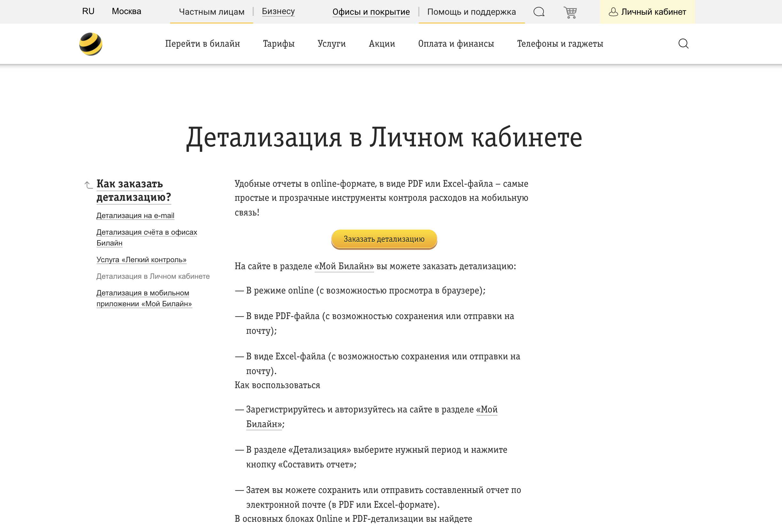Open search in the main navigation bar

(x=684, y=43)
